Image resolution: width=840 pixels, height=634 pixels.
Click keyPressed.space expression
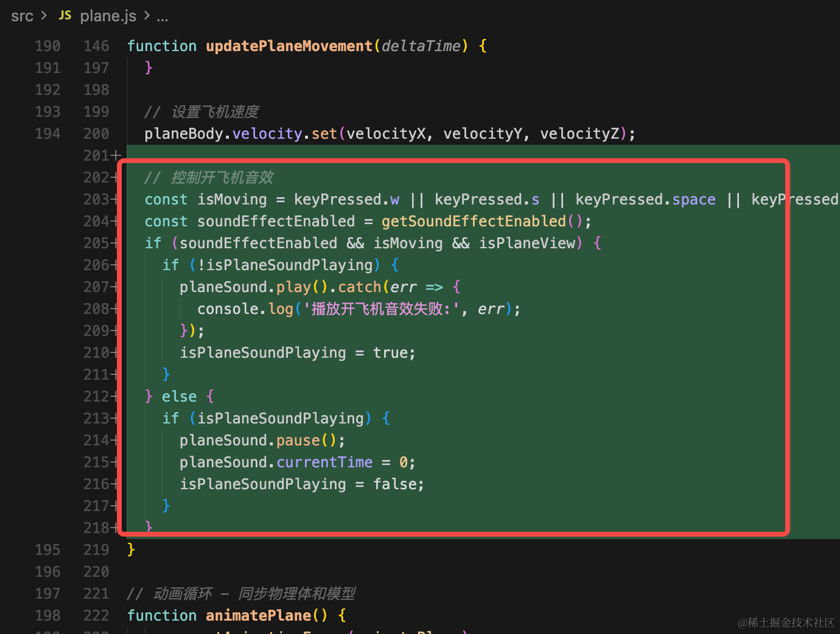[x=645, y=200]
